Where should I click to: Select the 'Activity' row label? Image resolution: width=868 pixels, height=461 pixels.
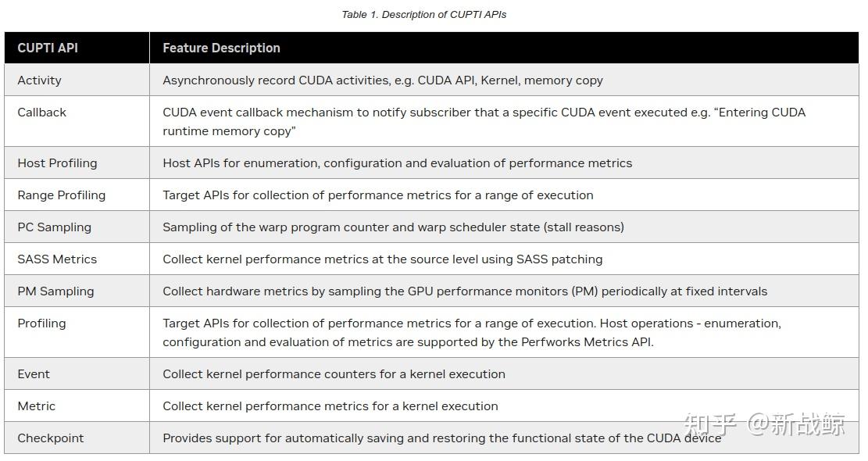click(x=39, y=80)
